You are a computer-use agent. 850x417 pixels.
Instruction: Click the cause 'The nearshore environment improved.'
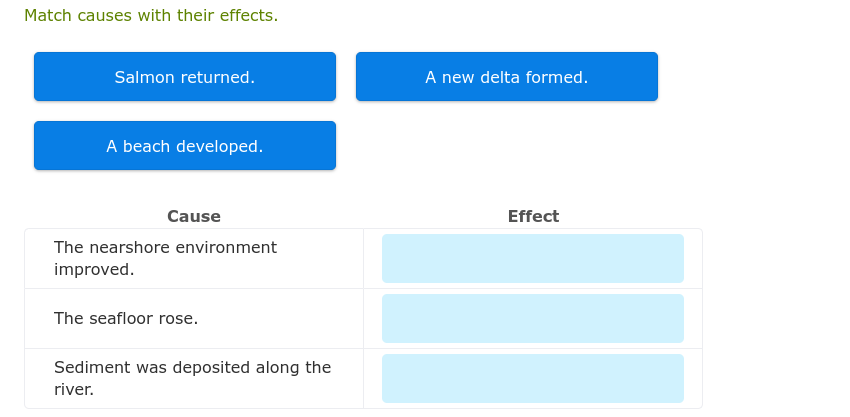click(165, 258)
